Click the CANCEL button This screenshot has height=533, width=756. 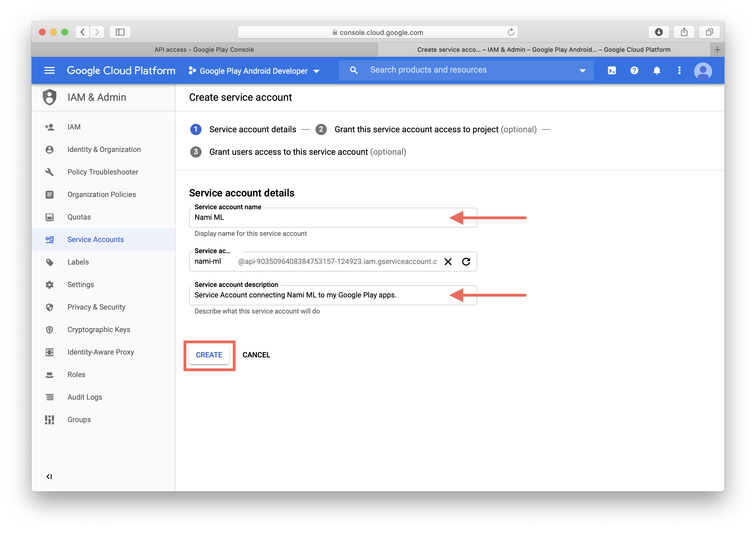pos(256,355)
